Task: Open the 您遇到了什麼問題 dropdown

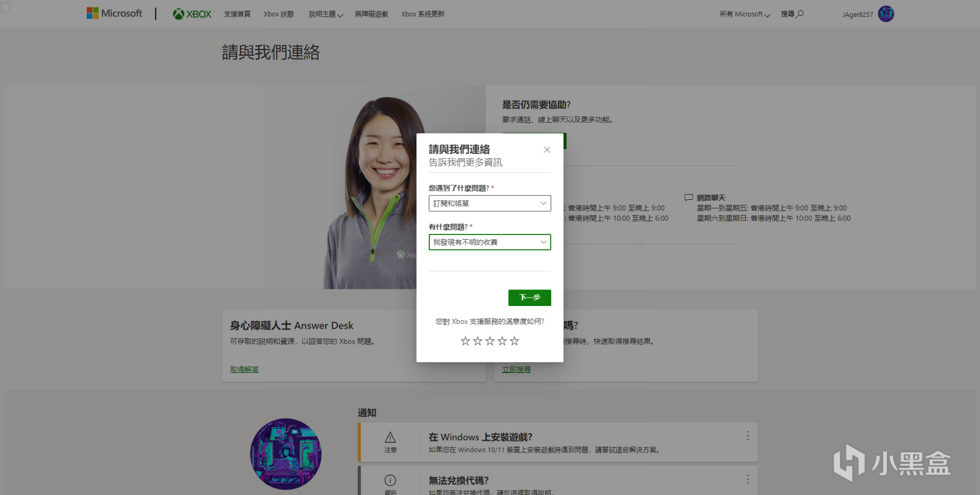Action: 490,203
